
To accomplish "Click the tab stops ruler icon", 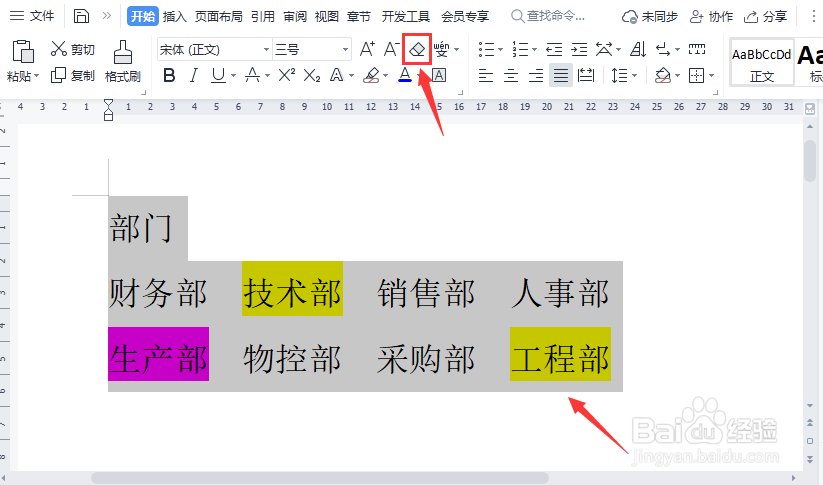I will pyautogui.click(x=697, y=49).
